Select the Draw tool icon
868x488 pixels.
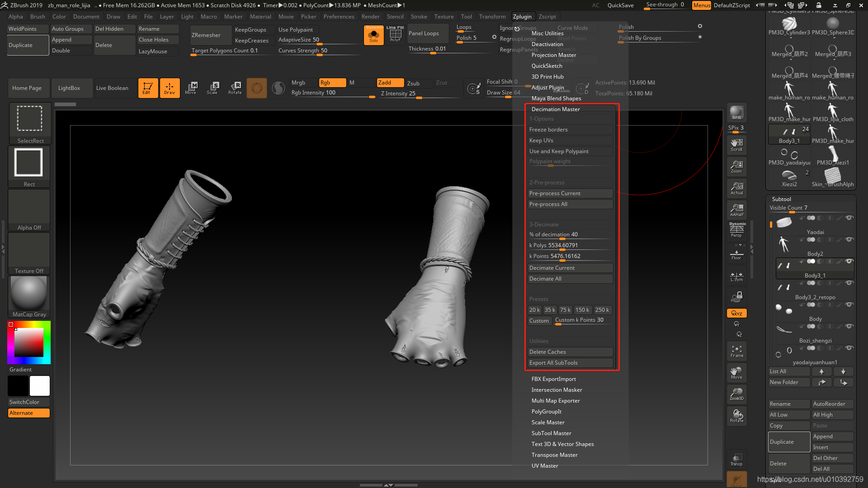pyautogui.click(x=169, y=88)
